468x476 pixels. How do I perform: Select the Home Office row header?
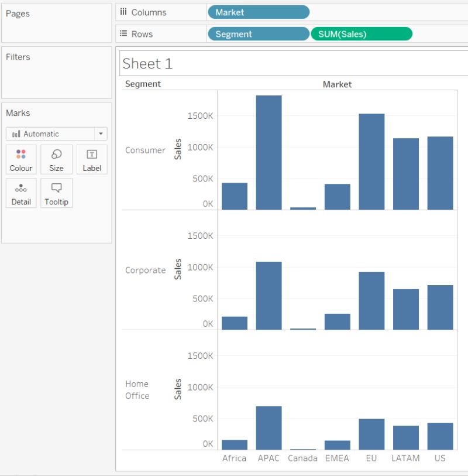137,389
